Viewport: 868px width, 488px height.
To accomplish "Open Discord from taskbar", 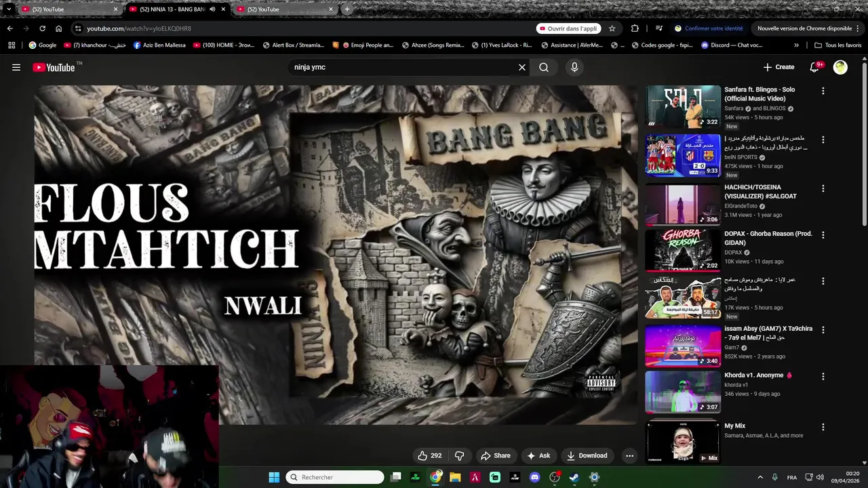I will click(535, 477).
